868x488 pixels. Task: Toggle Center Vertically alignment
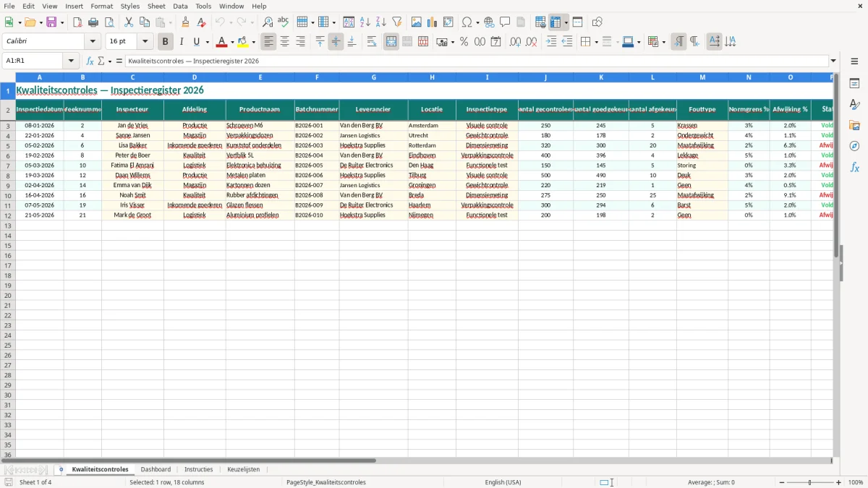(336, 42)
